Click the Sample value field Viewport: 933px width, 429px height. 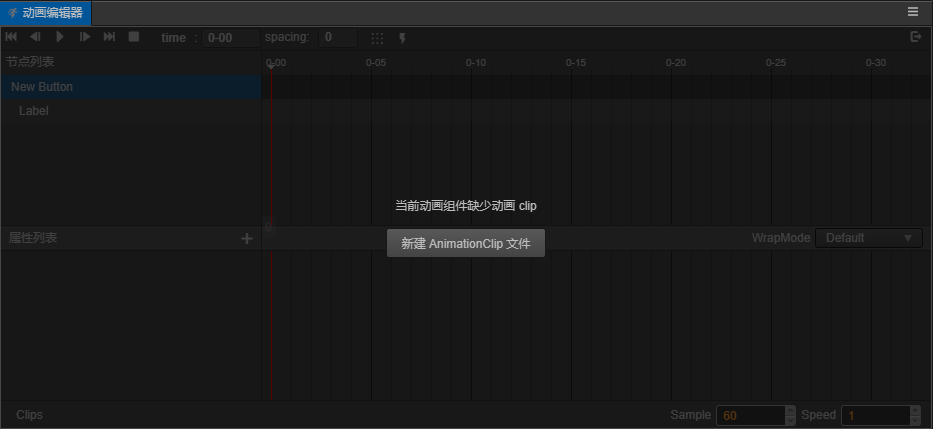751,415
